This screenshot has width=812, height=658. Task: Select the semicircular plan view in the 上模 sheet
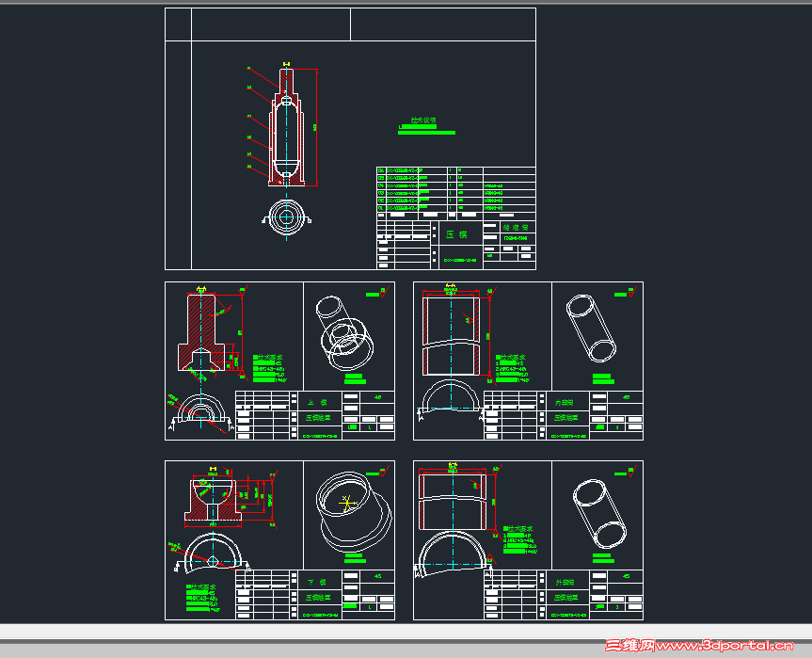point(201,409)
